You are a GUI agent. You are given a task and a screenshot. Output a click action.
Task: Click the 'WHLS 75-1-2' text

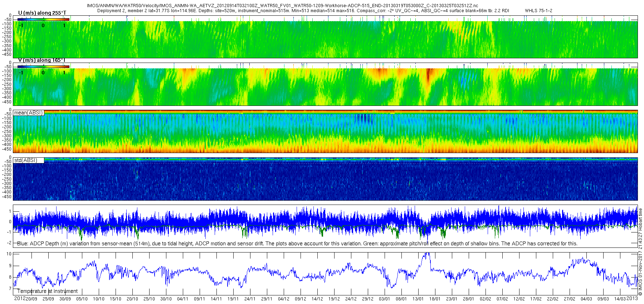(x=538, y=10)
